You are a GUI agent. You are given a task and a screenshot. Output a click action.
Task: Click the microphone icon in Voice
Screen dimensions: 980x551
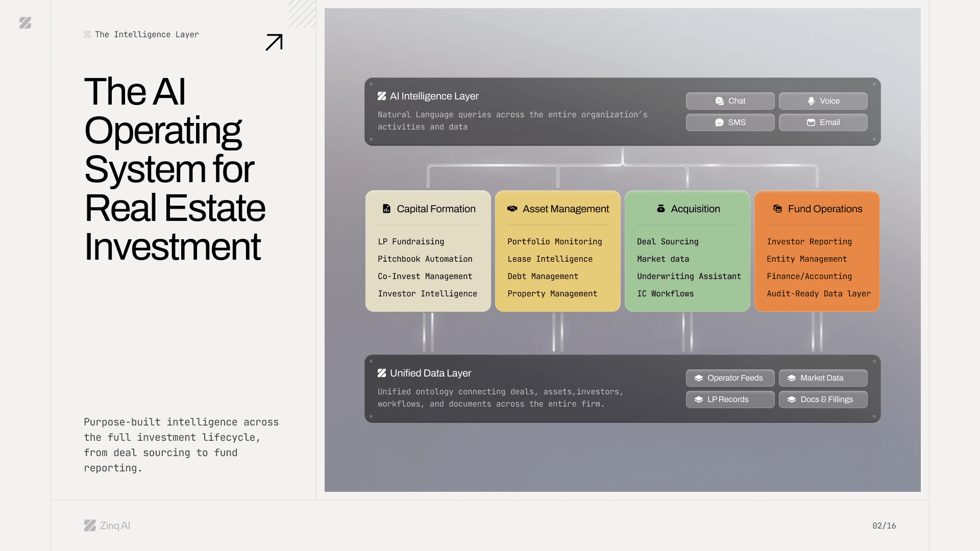point(811,101)
